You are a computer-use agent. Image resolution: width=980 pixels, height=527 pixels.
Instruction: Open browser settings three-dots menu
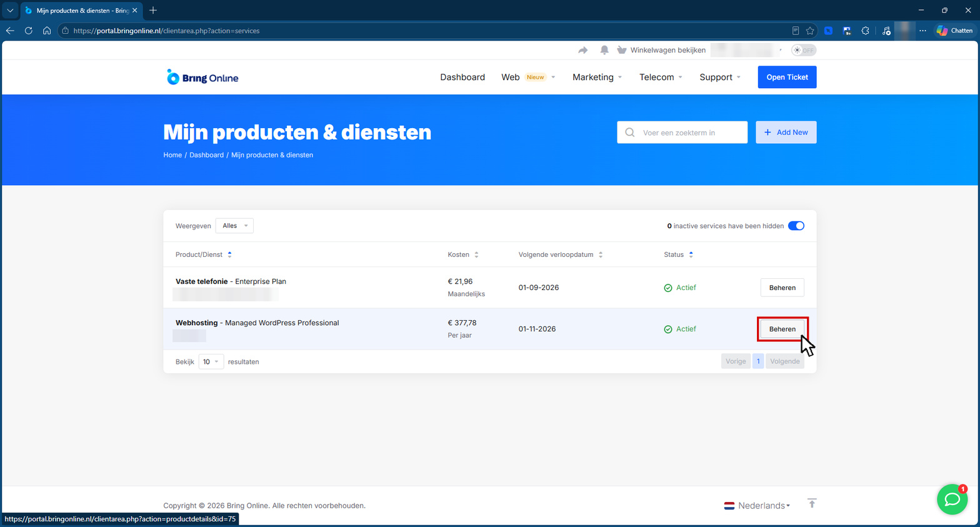point(922,31)
